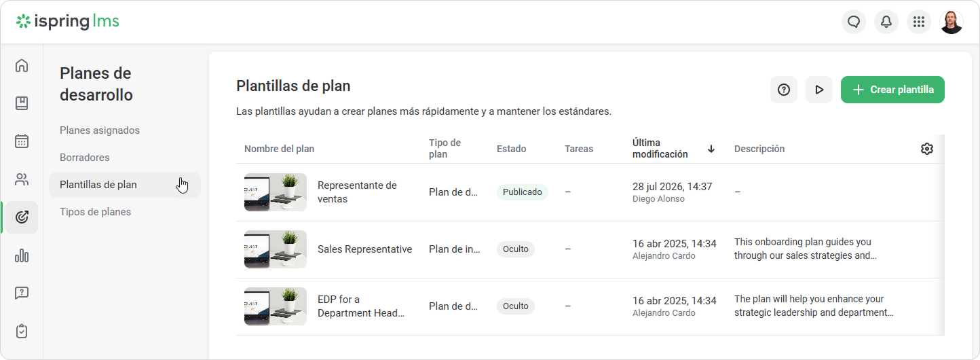The width and height of the screenshot is (980, 360).
Task: Play the tutorial video button
Action: pos(819,90)
